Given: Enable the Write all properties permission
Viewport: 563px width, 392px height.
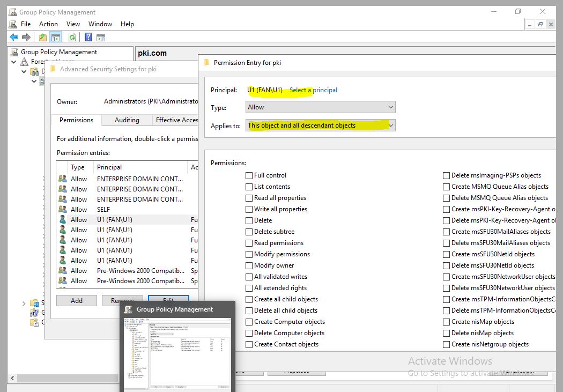Looking at the screenshot, I should 249,209.
